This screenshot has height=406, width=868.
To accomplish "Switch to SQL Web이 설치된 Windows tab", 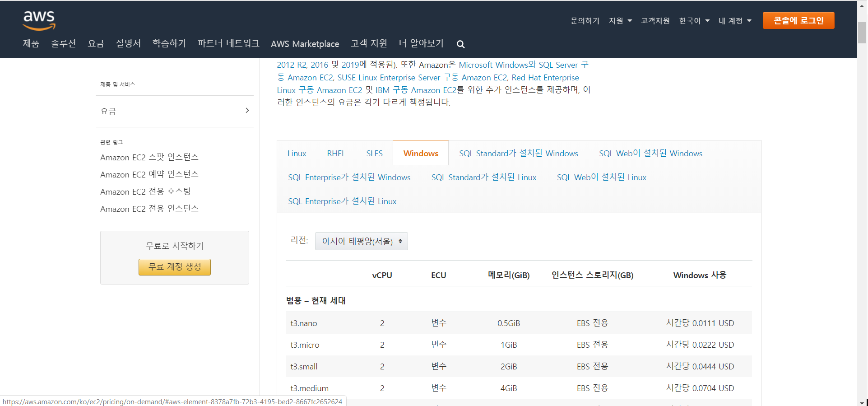I will pyautogui.click(x=650, y=154).
